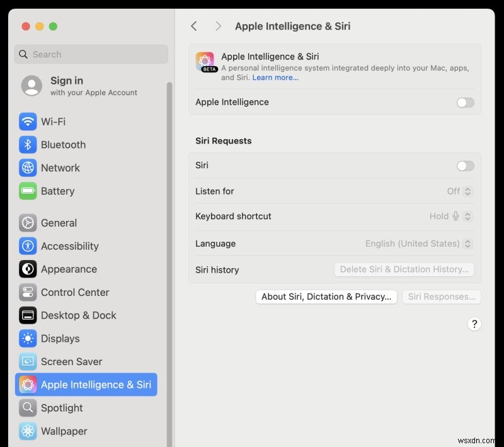Click the Screen Saver label
The image size is (504, 447).
pyautogui.click(x=72, y=361)
